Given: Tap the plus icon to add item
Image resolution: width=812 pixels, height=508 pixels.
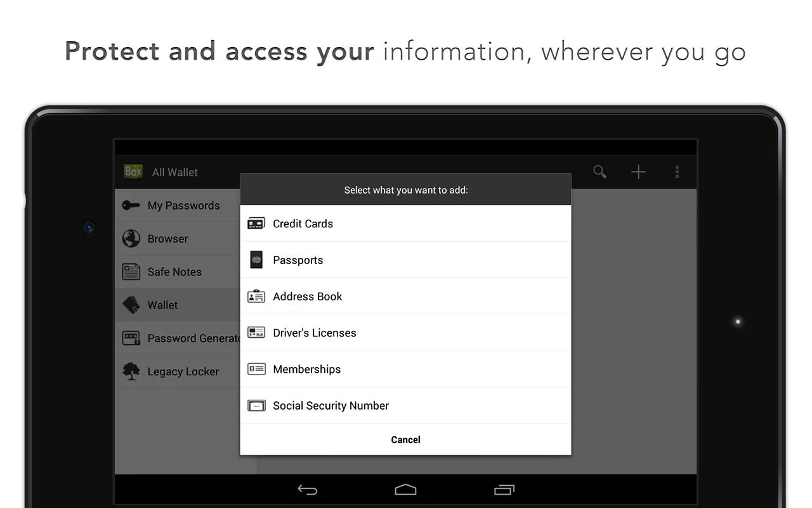Looking at the screenshot, I should (x=638, y=171).
